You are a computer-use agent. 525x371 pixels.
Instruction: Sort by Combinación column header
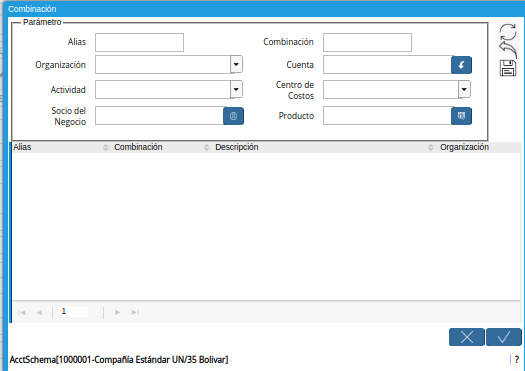click(x=138, y=147)
